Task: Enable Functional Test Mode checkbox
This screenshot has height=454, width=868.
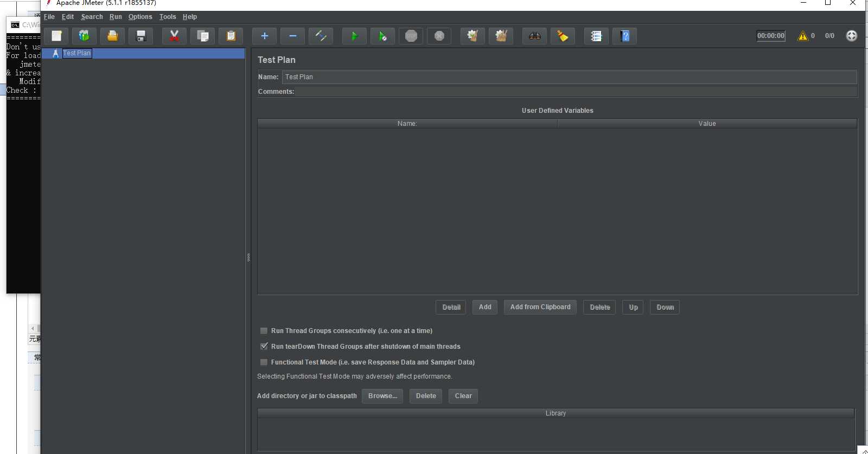Action: (x=264, y=362)
